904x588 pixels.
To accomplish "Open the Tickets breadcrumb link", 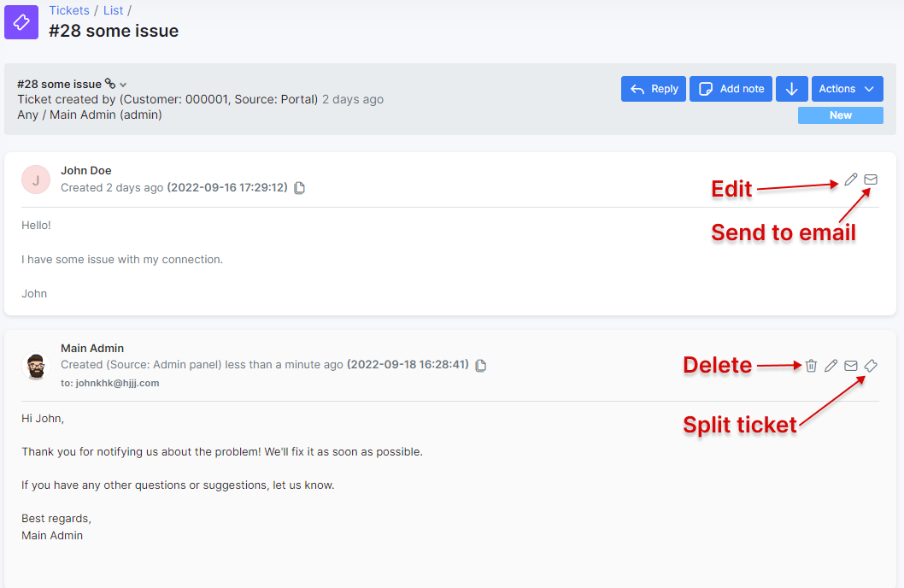I will [69, 10].
